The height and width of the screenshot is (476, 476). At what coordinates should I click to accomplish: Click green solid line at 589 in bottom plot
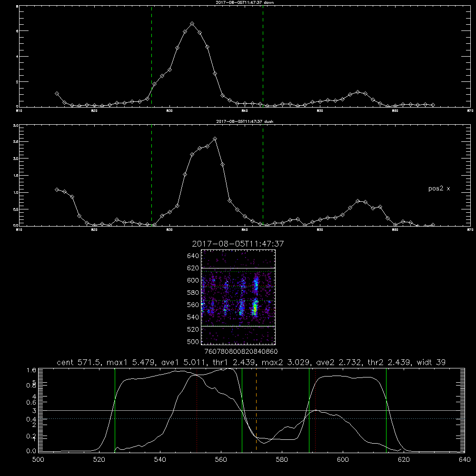[x=309, y=410]
